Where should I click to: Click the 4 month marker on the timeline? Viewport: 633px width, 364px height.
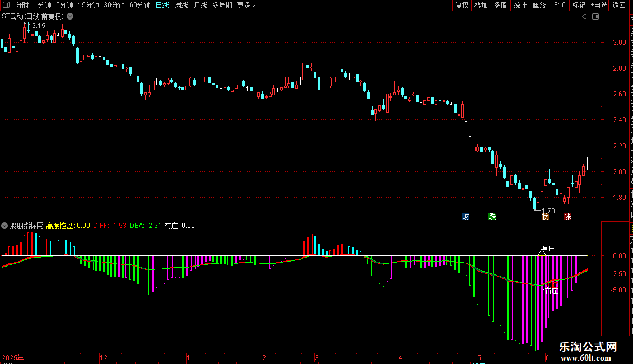pyautogui.click(x=400, y=357)
